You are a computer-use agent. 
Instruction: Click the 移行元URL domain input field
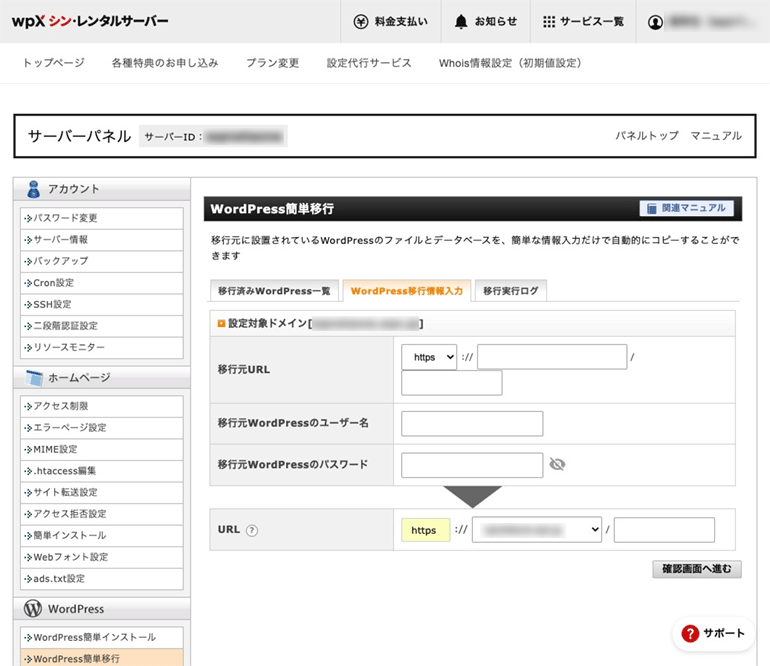coord(552,357)
